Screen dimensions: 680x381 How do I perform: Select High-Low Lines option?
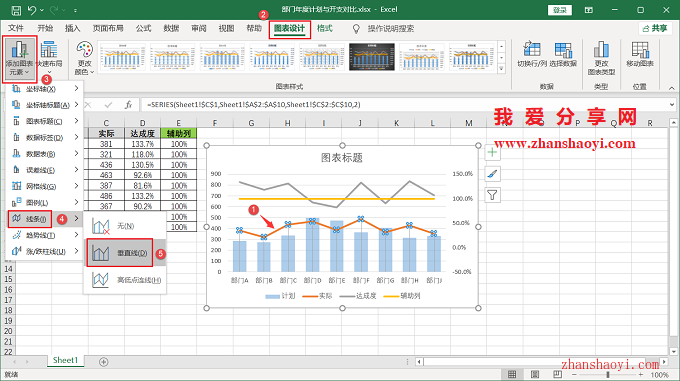click(125, 280)
